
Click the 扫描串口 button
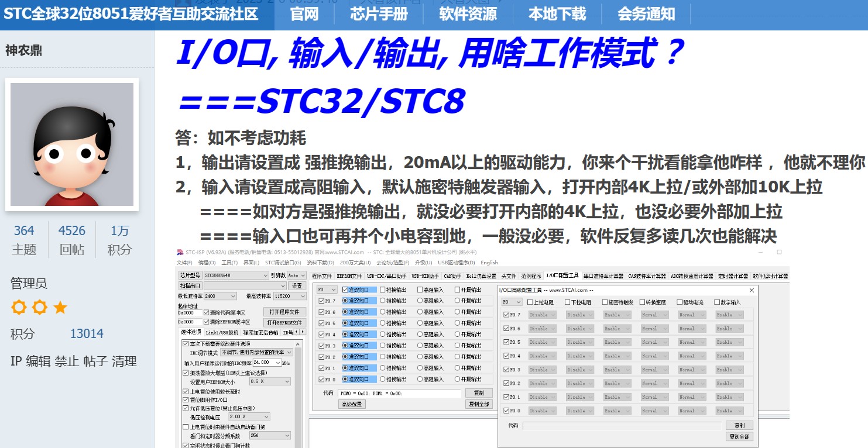click(x=190, y=285)
